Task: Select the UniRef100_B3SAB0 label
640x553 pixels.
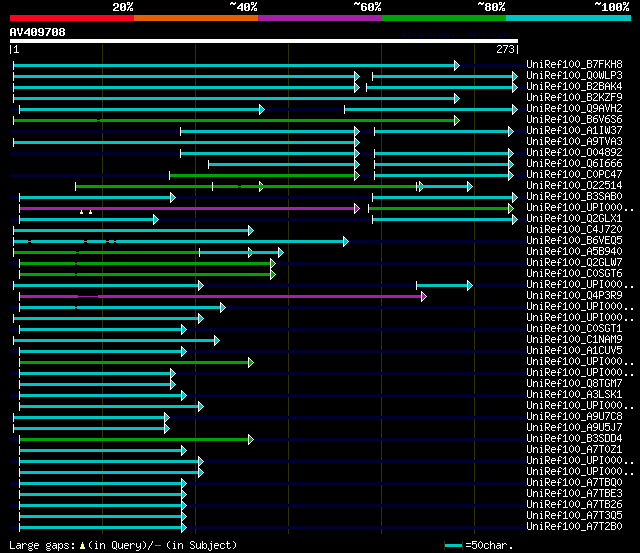Action: tap(574, 197)
